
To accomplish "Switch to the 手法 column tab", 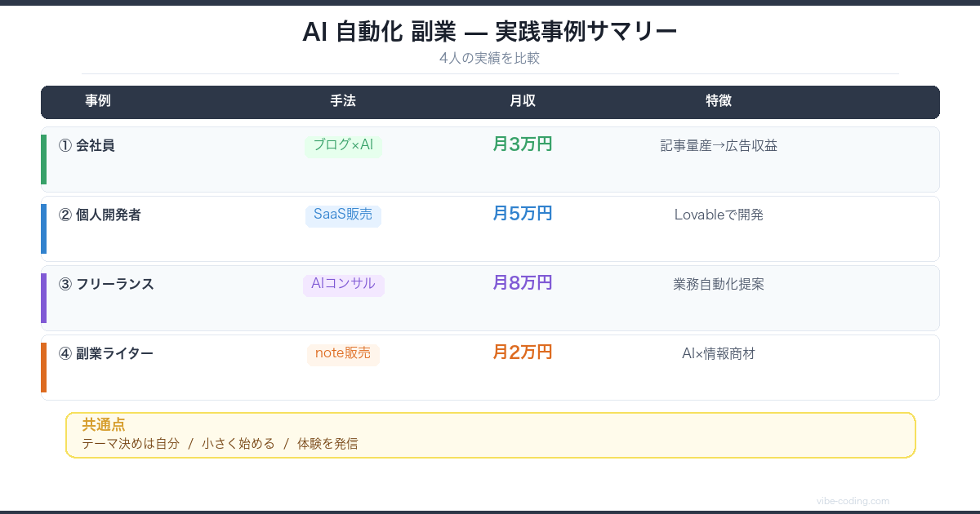I will coord(343,101).
